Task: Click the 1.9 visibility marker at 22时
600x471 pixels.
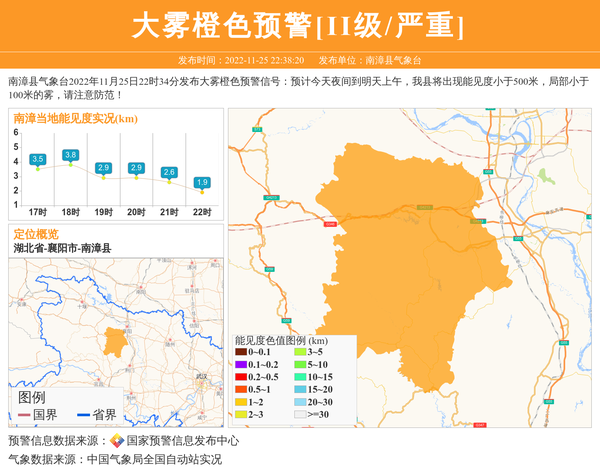Action: (202, 182)
